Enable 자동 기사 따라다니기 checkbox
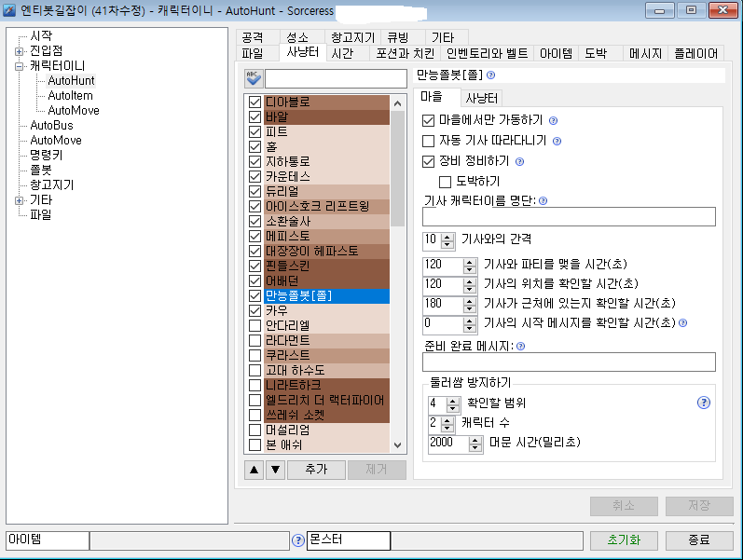The width and height of the screenshot is (743, 560). (x=428, y=142)
